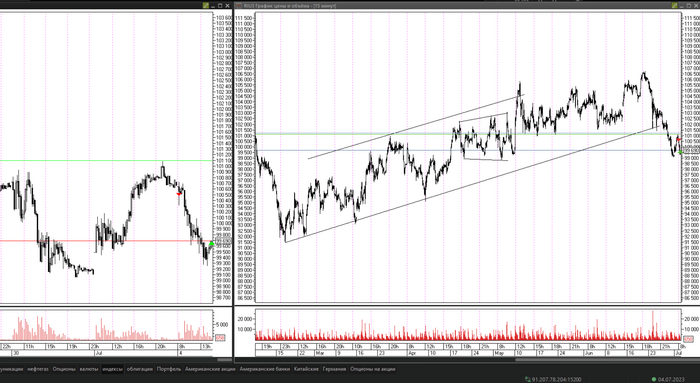This screenshot has width=700, height=383.
Task: Select the индексы tab
Action: point(112,369)
